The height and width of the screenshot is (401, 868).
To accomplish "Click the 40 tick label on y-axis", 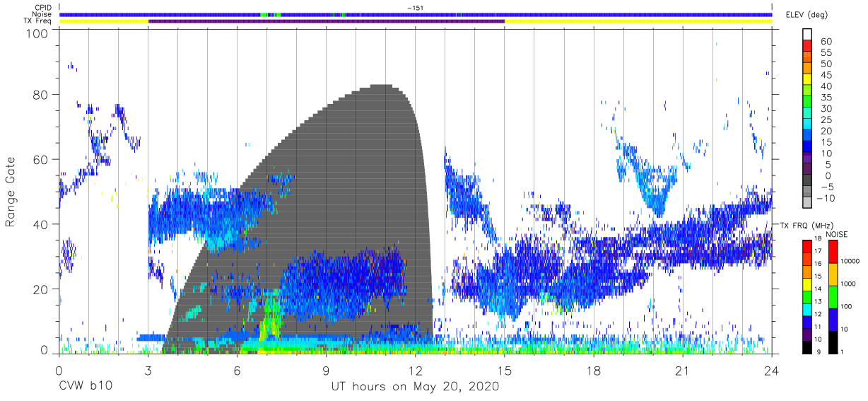I will [41, 224].
